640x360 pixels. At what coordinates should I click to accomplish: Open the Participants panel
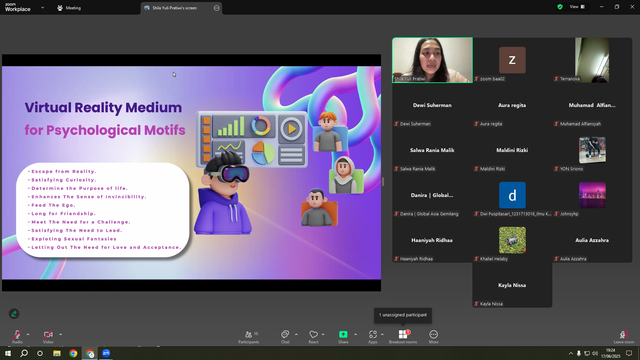[249, 337]
